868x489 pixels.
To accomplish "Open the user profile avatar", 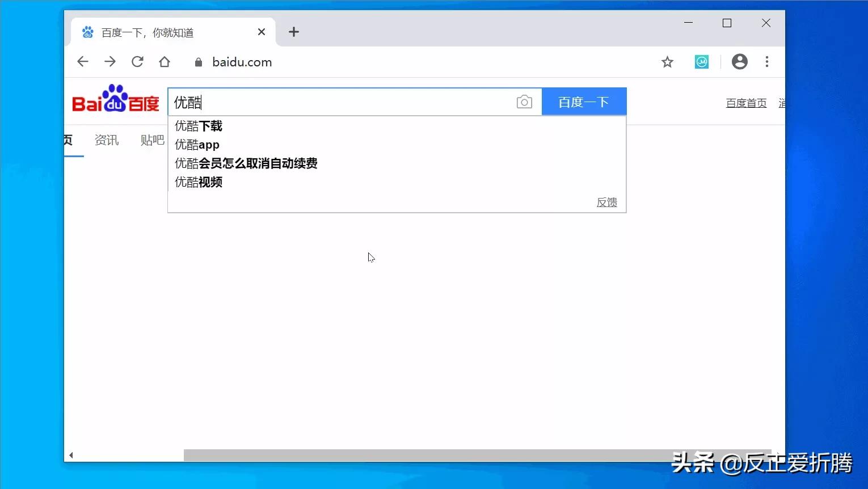I will click(739, 62).
